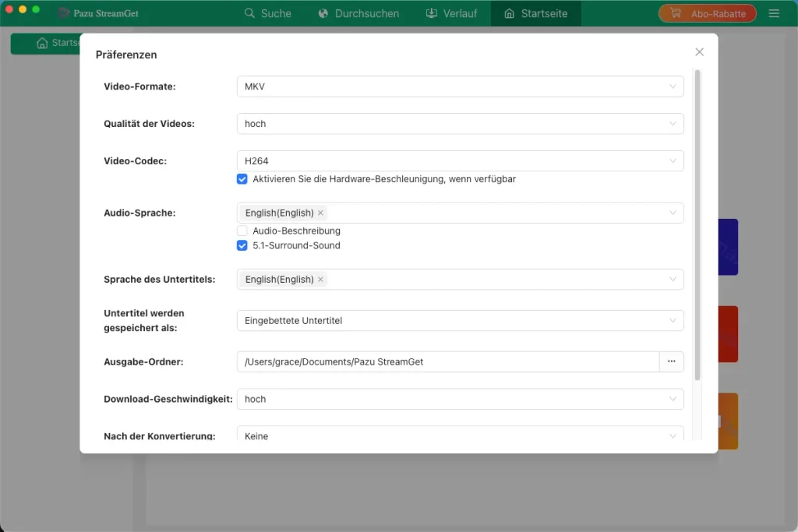This screenshot has width=798, height=532.
Task: Click the Ausgabe-Ordner label
Action: pos(143,361)
